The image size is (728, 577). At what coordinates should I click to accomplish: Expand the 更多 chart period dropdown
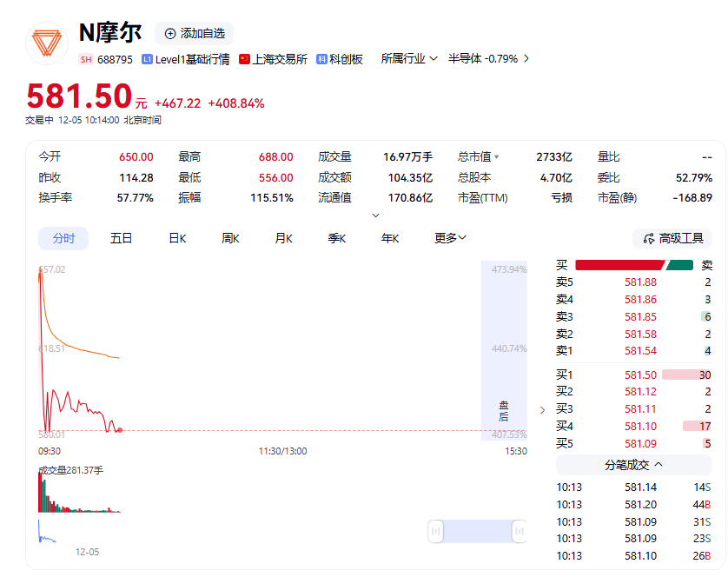coord(451,238)
